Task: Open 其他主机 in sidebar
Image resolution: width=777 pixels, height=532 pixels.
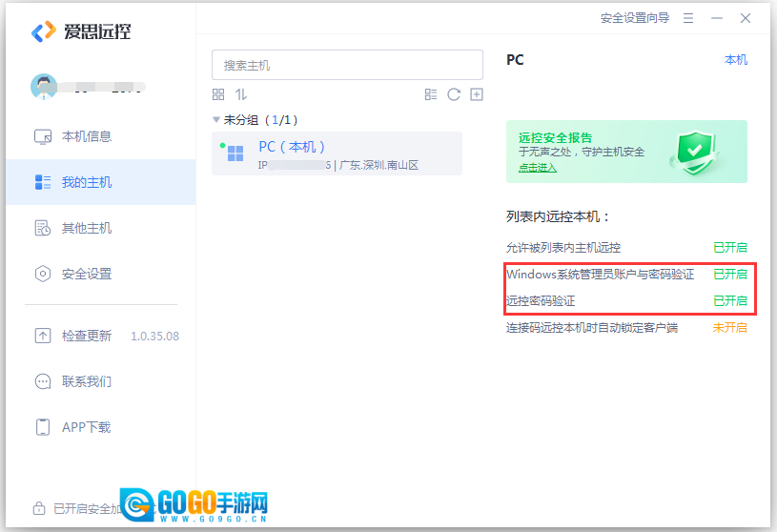Action: point(86,228)
